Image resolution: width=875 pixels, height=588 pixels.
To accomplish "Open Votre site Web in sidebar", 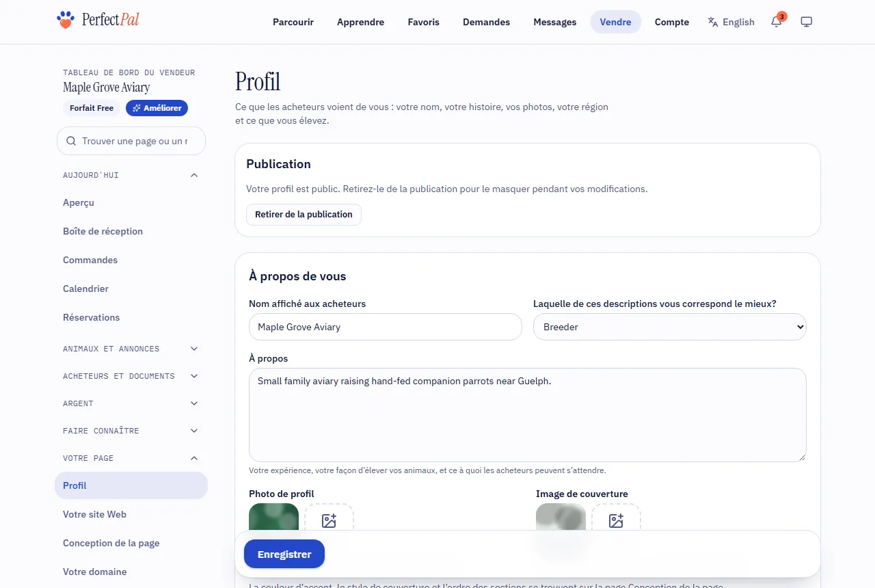I will point(131,514).
